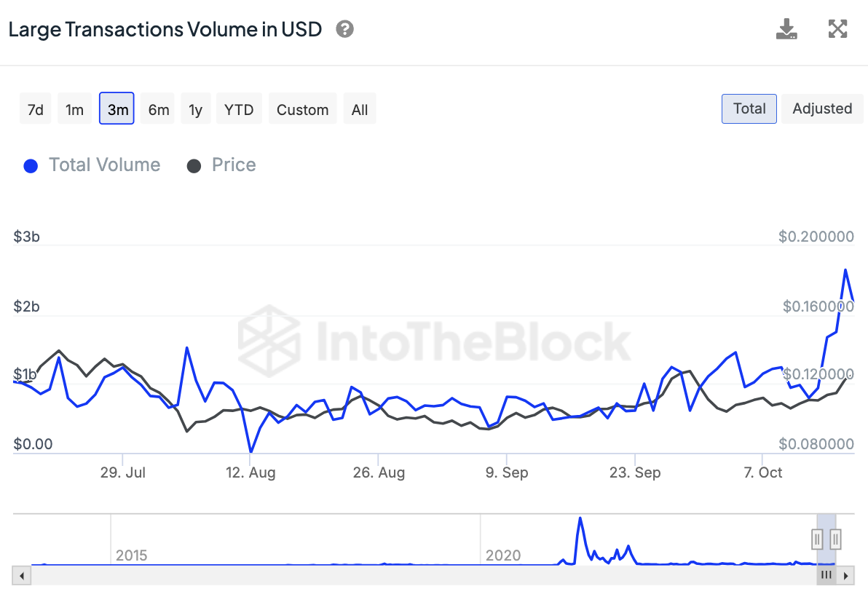868x597 pixels.
Task: Select the 1m time range
Action: [x=74, y=110]
